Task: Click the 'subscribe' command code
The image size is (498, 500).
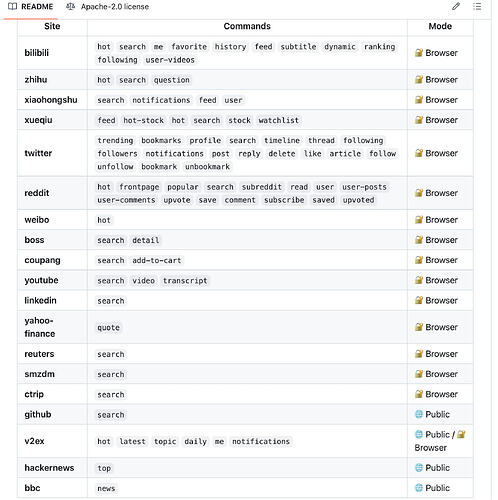Action: point(284,200)
